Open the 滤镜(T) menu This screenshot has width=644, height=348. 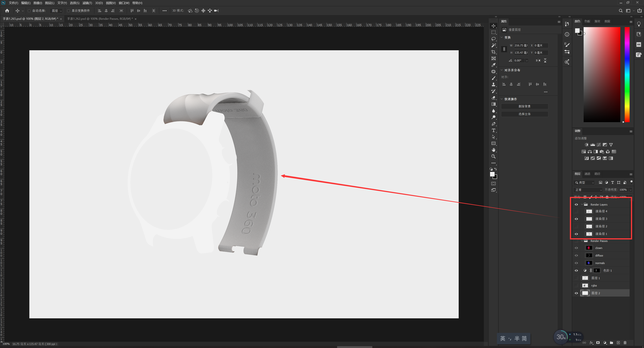coord(87,3)
